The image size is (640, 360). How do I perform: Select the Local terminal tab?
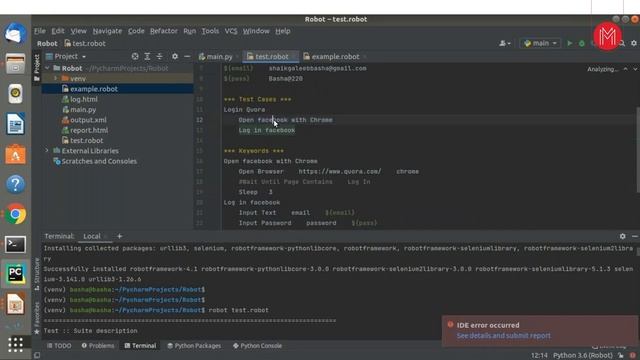pos(92,236)
